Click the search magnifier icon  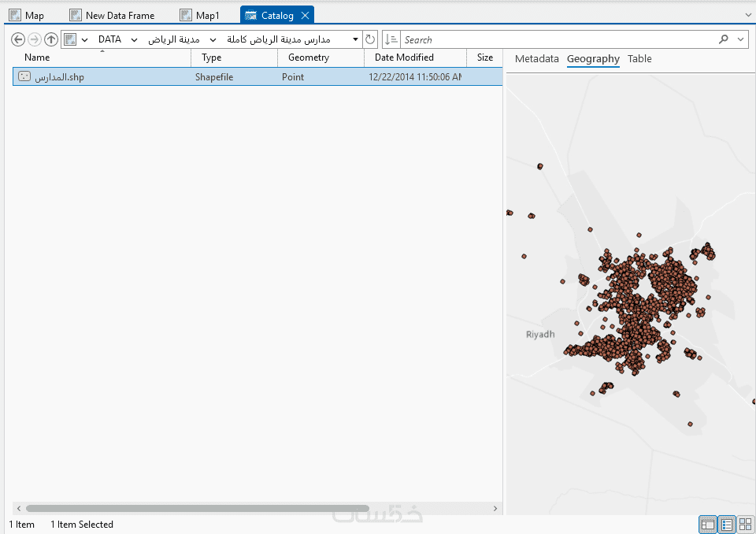click(x=723, y=39)
